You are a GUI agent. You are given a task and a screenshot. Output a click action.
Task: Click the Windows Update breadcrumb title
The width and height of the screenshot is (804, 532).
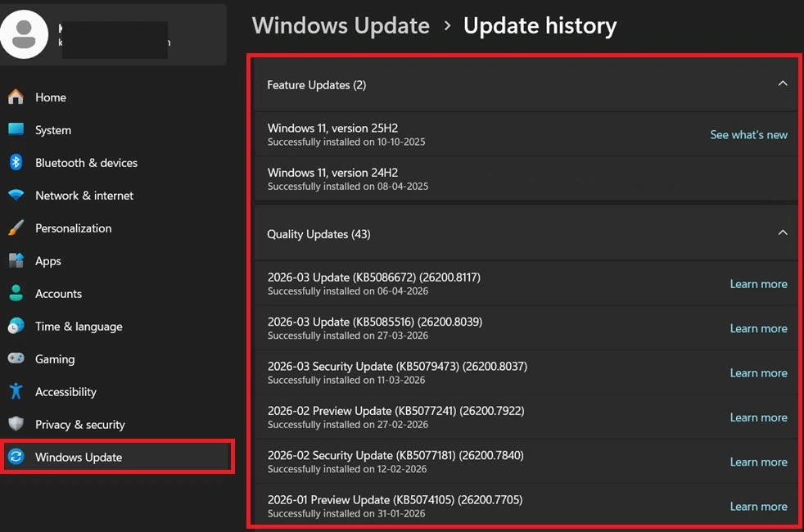[x=341, y=25]
